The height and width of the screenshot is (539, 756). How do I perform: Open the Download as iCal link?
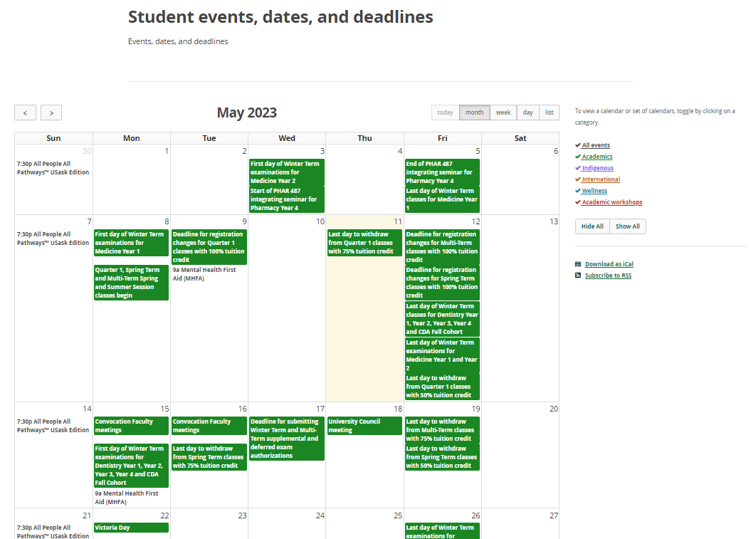tap(609, 264)
